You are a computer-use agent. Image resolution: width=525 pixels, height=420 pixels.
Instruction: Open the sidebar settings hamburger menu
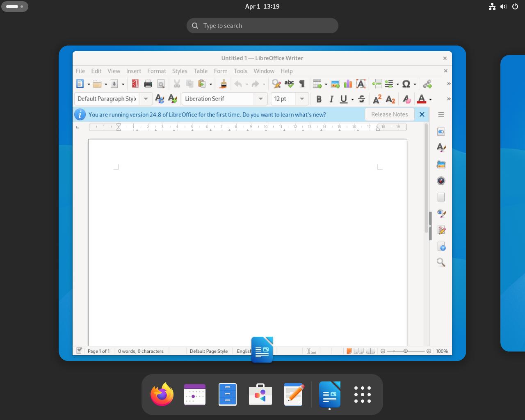coord(441,114)
